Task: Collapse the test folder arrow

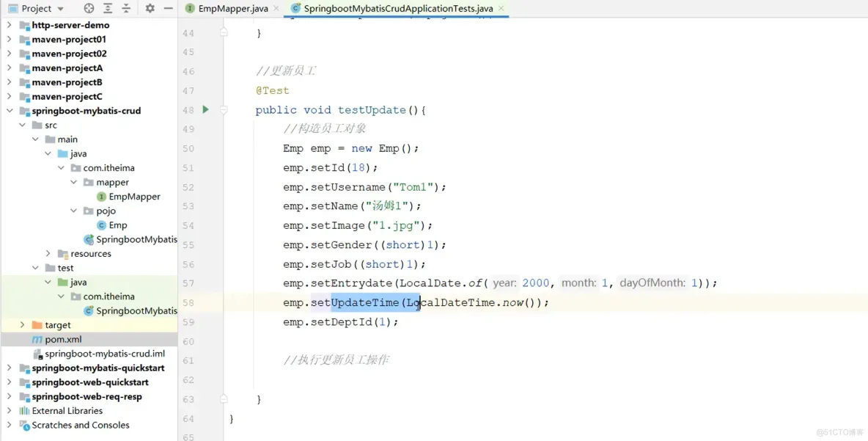Action: click(35, 268)
